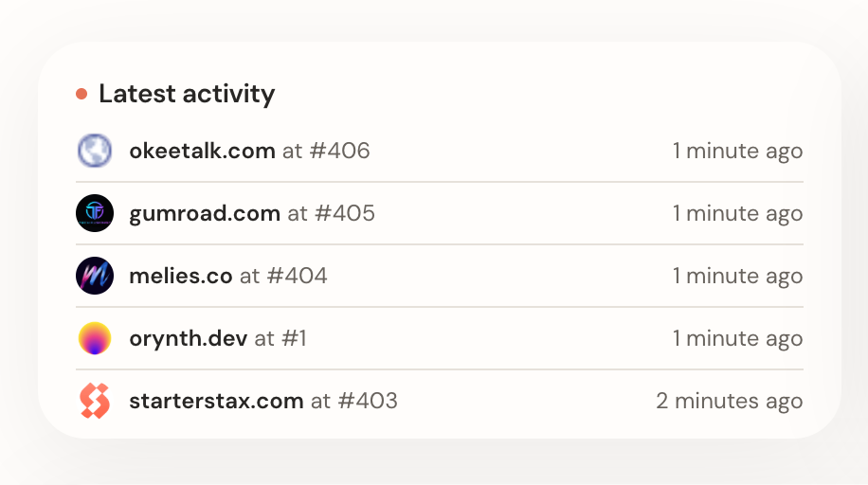Click the okeetalk.com 1 minute ago timestamp
The height and width of the screenshot is (485, 868).
738,152
